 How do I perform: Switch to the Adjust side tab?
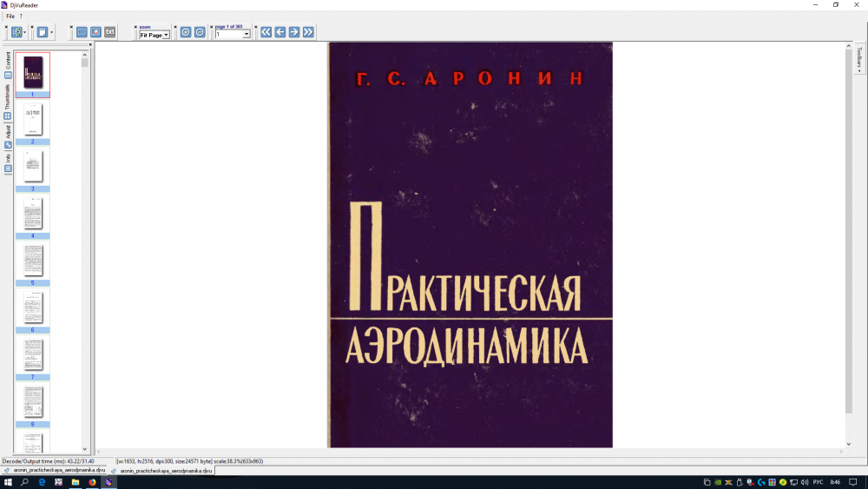[8, 132]
